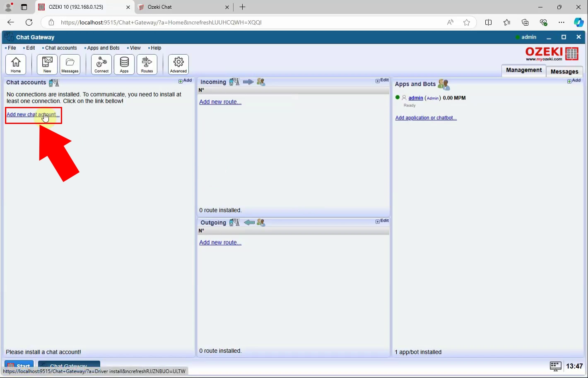Click Add new route in Incoming panel
The height and width of the screenshot is (378, 588).
tap(220, 102)
